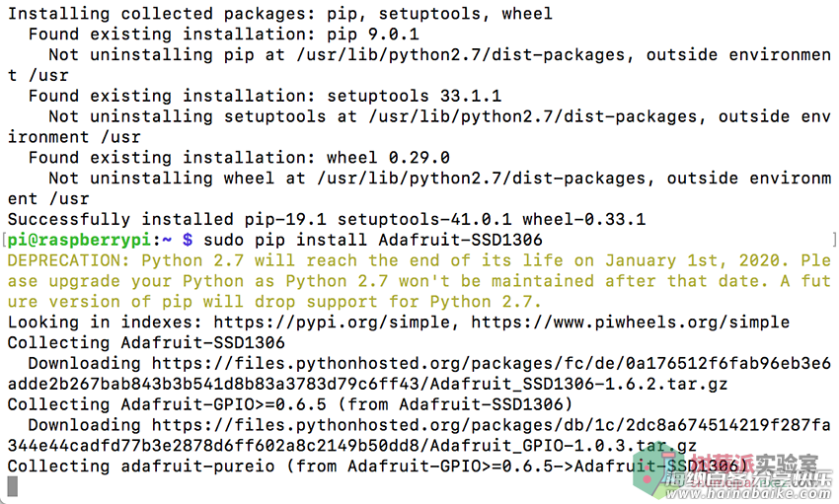Click the www.piwheels.org/simple URL

(x=630, y=323)
